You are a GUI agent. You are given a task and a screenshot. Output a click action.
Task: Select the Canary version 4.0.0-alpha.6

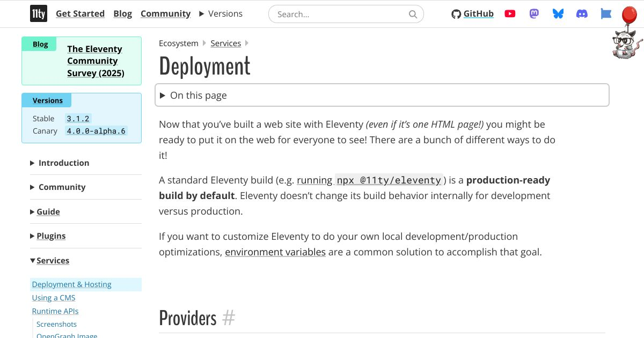coord(96,131)
